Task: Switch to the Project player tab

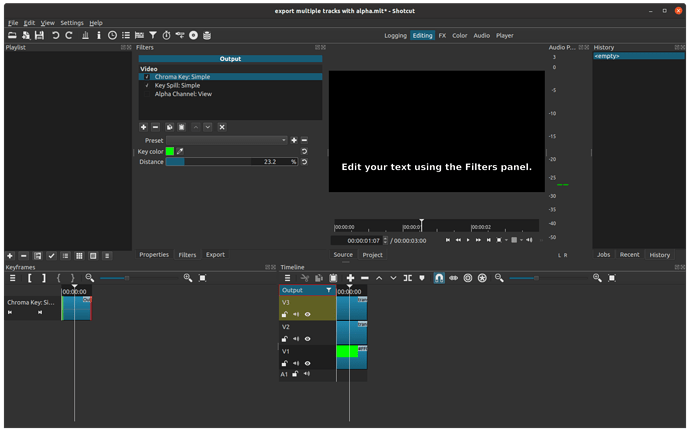Action: [x=372, y=255]
